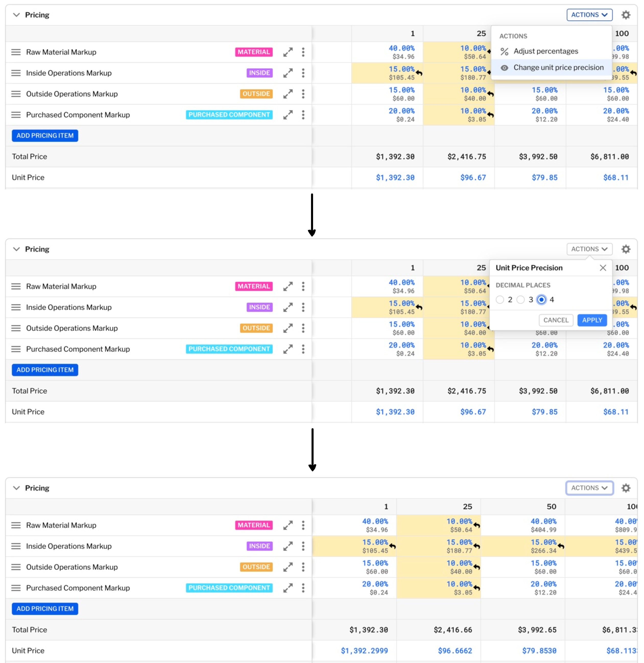Open the three-dot menu for Raw Material Markup
This screenshot has height=663, width=644.
[x=303, y=52]
